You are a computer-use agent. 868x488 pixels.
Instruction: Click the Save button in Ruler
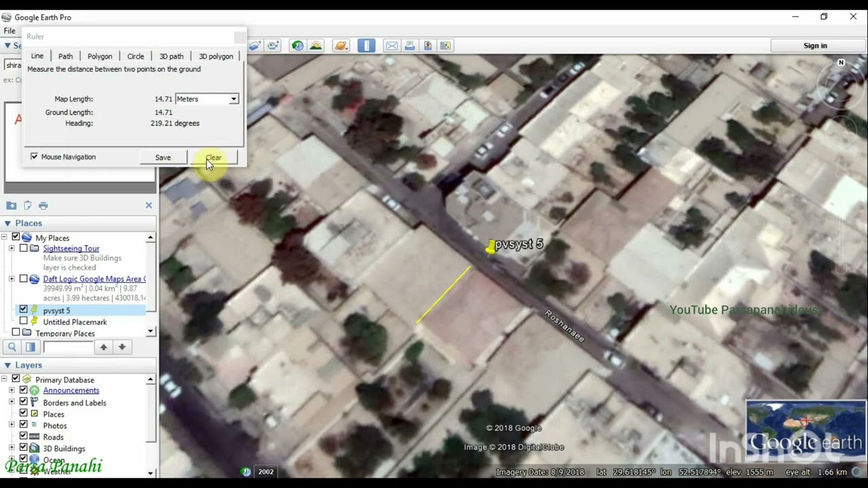[163, 157]
